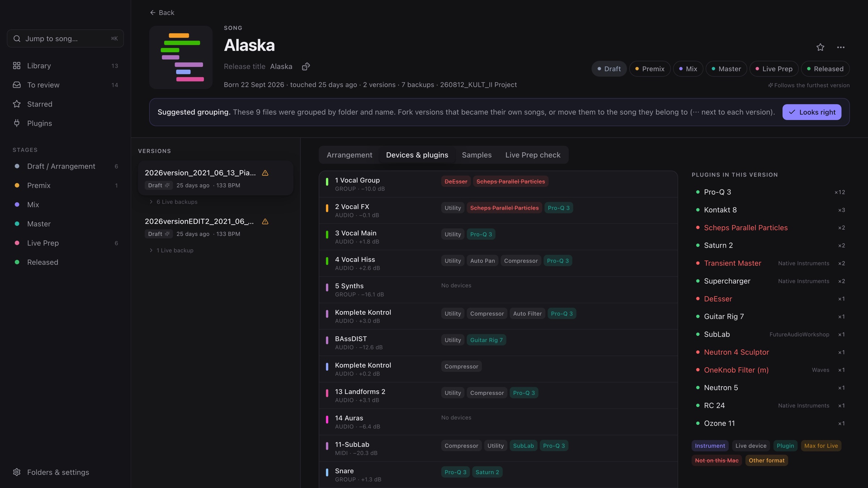
Task: Set stage to Premix pill
Action: (650, 69)
